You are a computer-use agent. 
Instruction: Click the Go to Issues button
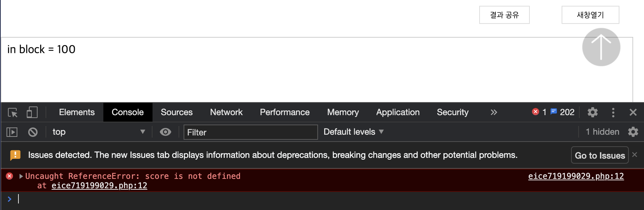click(x=600, y=155)
